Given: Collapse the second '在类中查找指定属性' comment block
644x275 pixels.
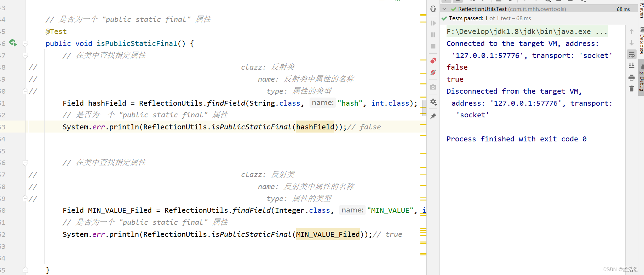Looking at the screenshot, I should point(25,163).
